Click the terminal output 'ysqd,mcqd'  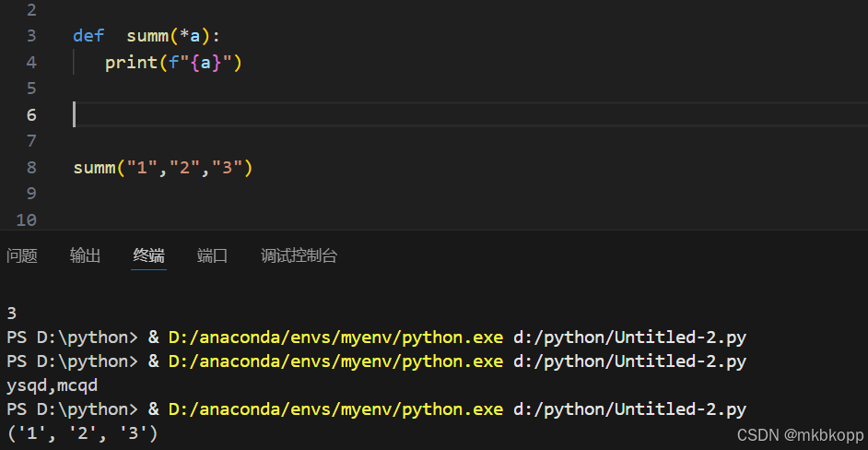[52, 385]
